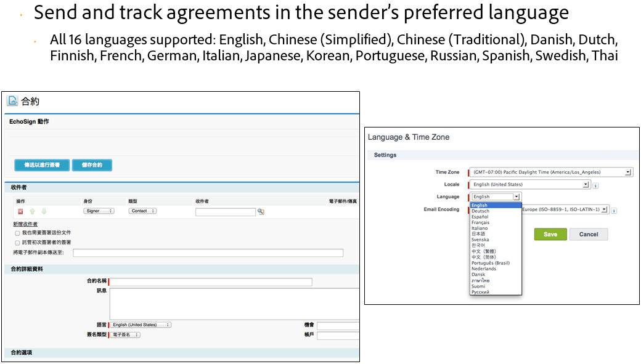Click the red delete recipient icon
This screenshot has width=641, height=364.
click(x=20, y=212)
